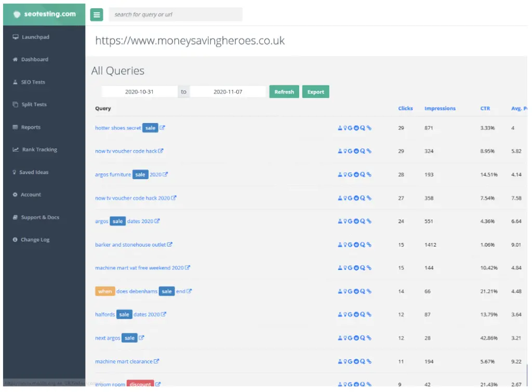Click Q search icon for halfords sale dates 2020
The image size is (532, 392).
pos(363,315)
